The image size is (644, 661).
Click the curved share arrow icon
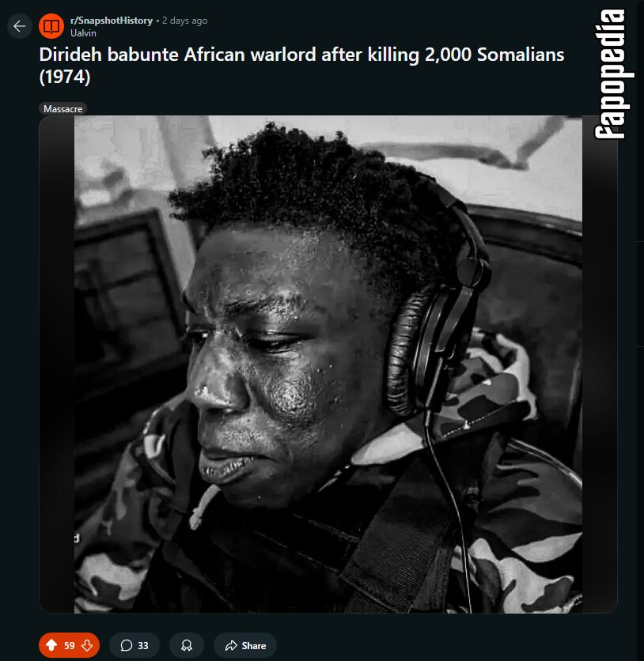(x=231, y=645)
